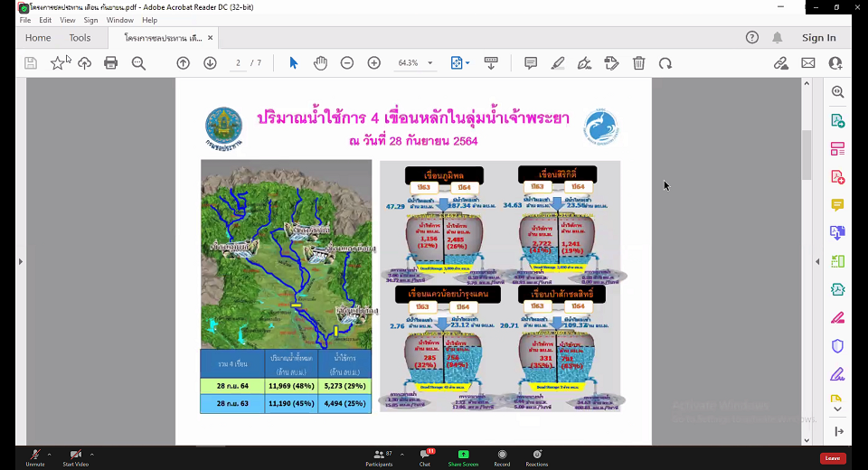This screenshot has height=470, width=868.
Task: Open the Protect shield tool
Action: coord(837,346)
